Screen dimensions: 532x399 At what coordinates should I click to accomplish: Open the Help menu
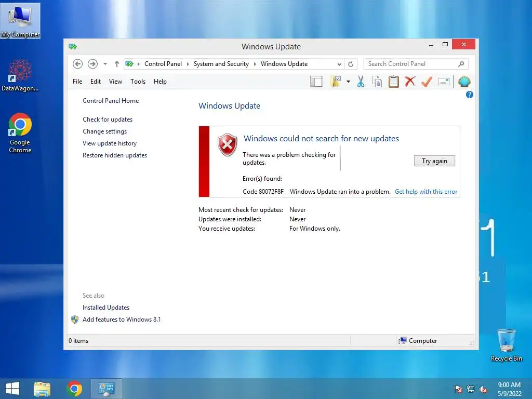tap(160, 82)
